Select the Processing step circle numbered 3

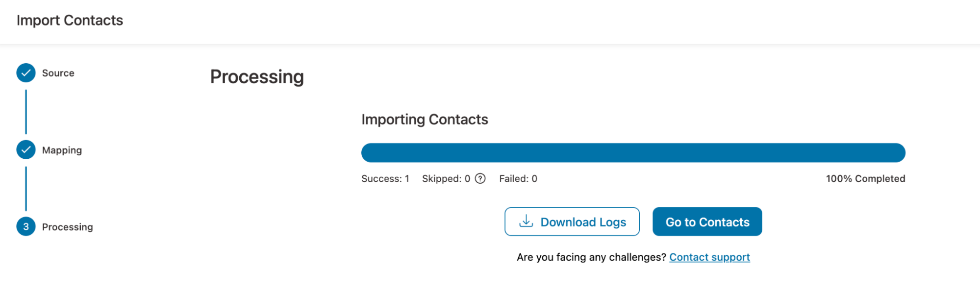(25, 226)
